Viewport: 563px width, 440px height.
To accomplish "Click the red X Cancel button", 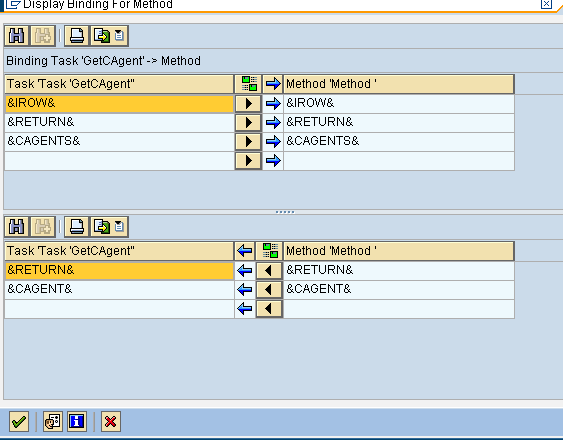I will point(111,421).
